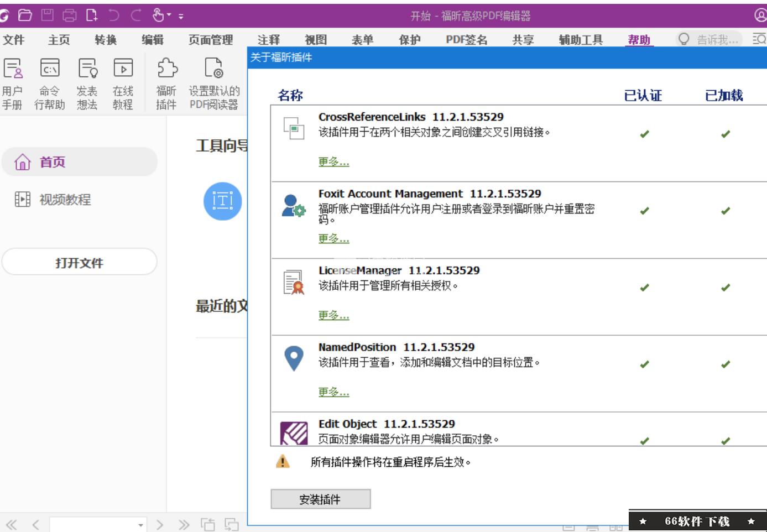Image resolution: width=767 pixels, height=532 pixels.
Task: Switch to the PDF签名 tab
Action: click(467, 40)
